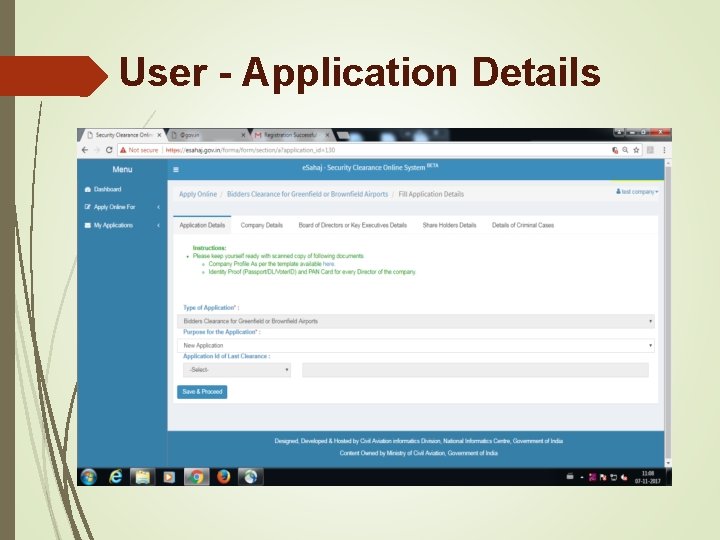Image resolution: width=720 pixels, height=540 pixels.
Task: Click the Application Id of Last Clearance text field
Action: click(475, 370)
